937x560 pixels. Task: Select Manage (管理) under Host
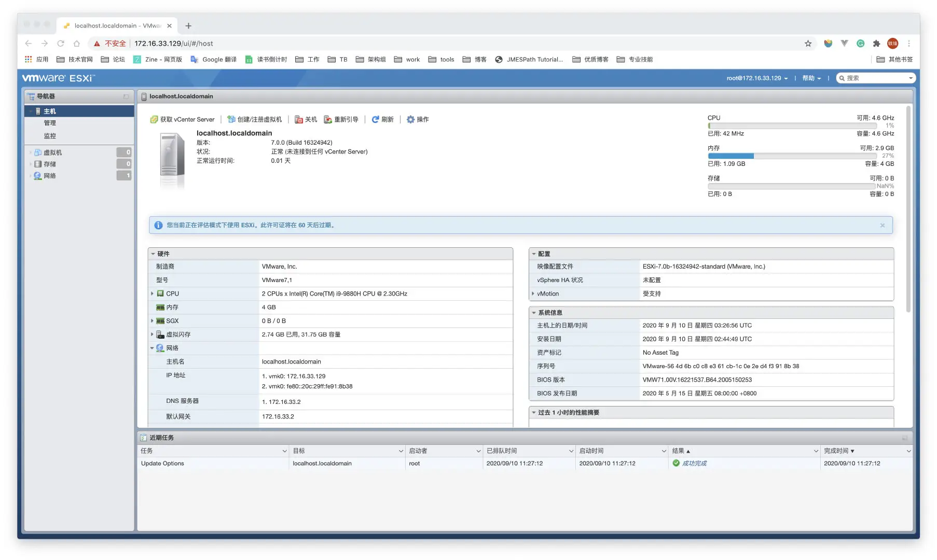(x=50, y=123)
